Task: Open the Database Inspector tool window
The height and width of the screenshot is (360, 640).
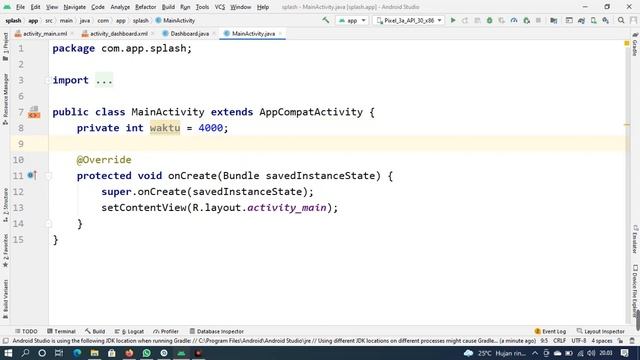Action: tap(217, 331)
